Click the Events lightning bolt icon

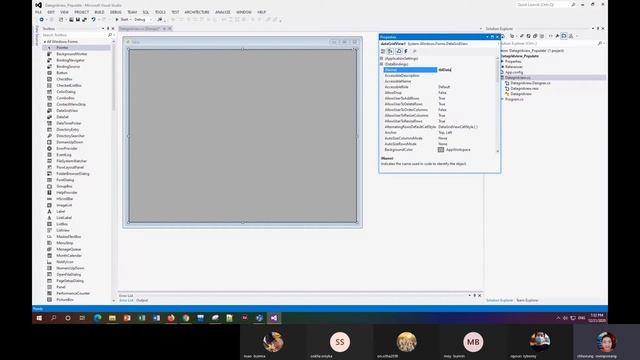coord(406,51)
